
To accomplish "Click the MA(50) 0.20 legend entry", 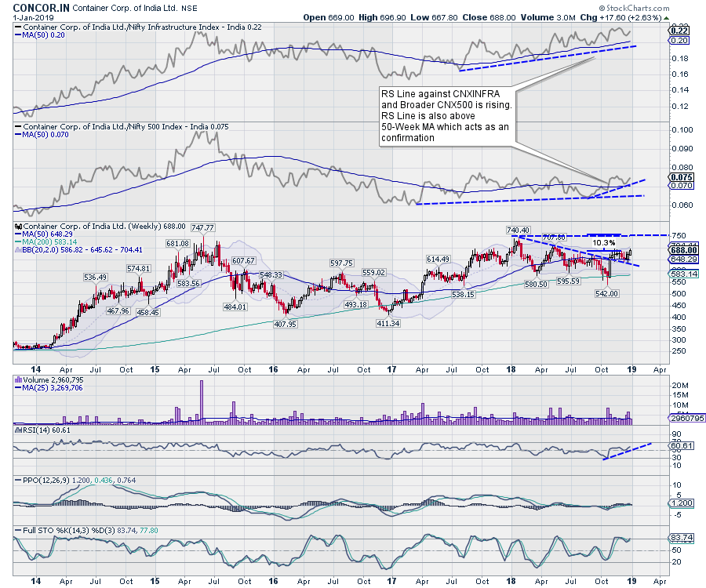I will point(41,35).
